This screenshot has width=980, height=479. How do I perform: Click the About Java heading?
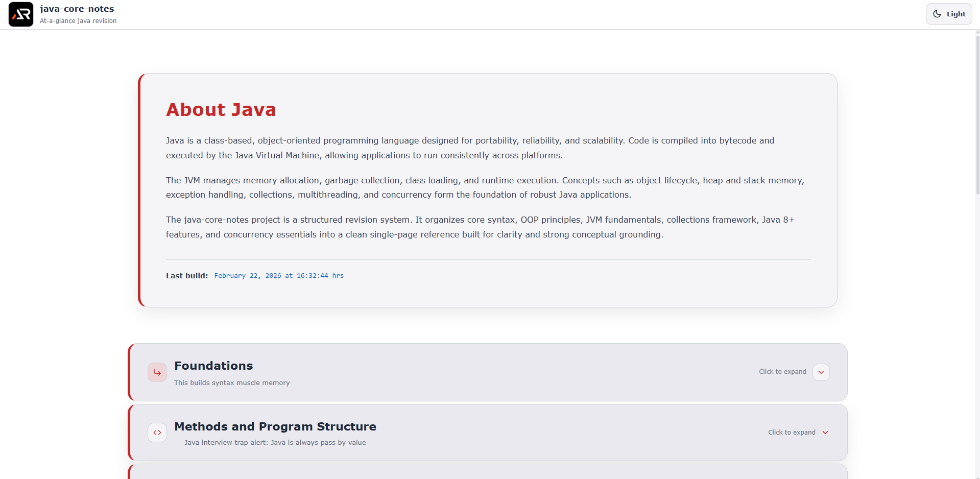(x=221, y=110)
